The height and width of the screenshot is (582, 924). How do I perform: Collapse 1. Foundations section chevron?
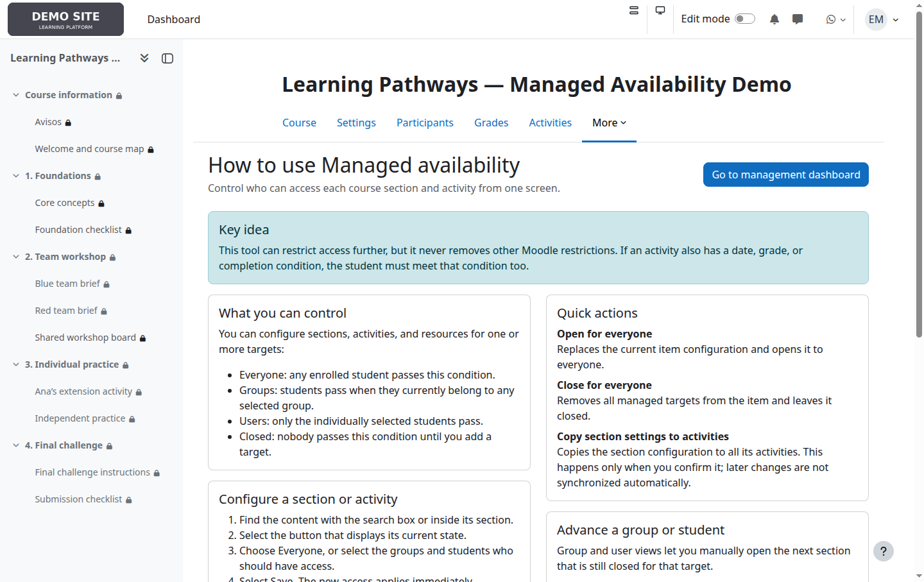point(16,176)
